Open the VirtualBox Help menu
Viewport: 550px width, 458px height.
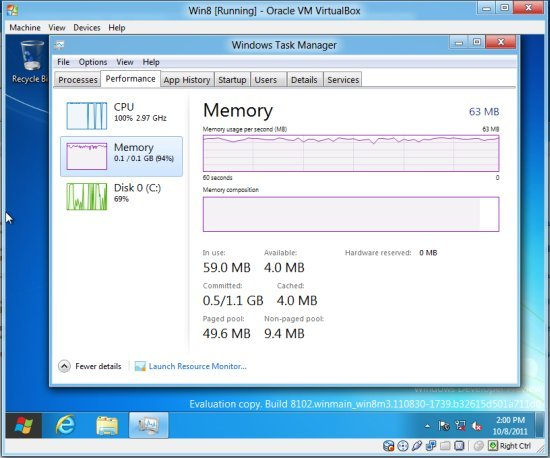tap(117, 27)
